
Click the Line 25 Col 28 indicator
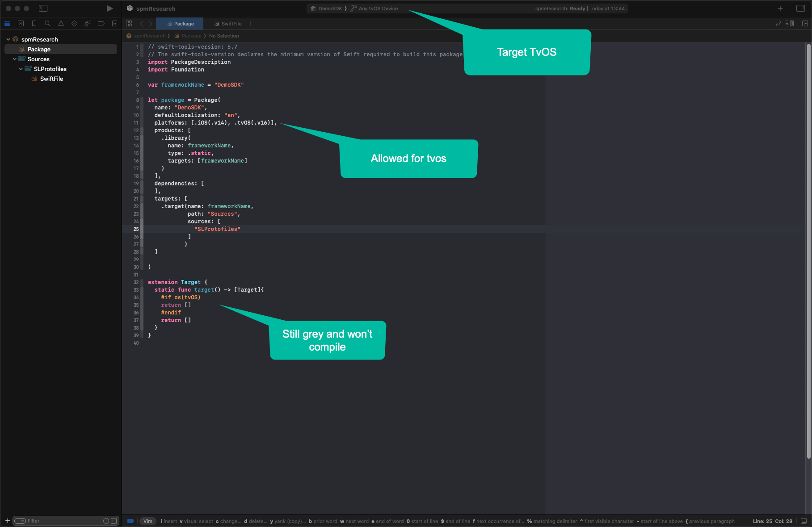tap(772, 521)
